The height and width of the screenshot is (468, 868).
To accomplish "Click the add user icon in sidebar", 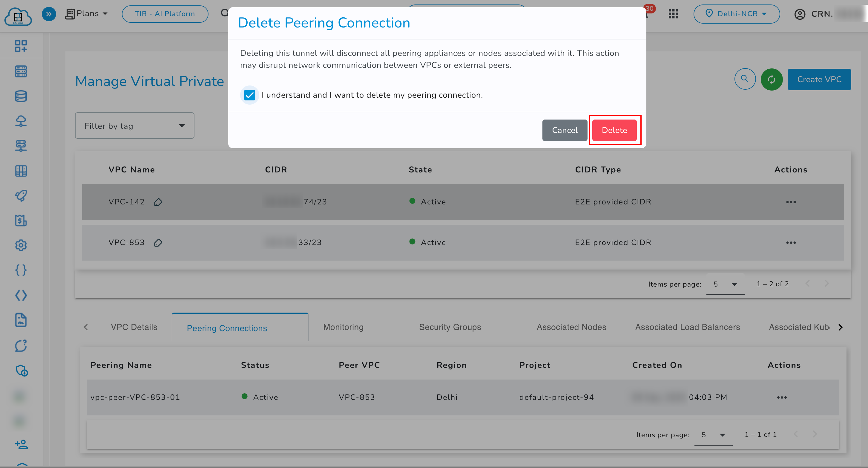I will pyautogui.click(x=21, y=444).
